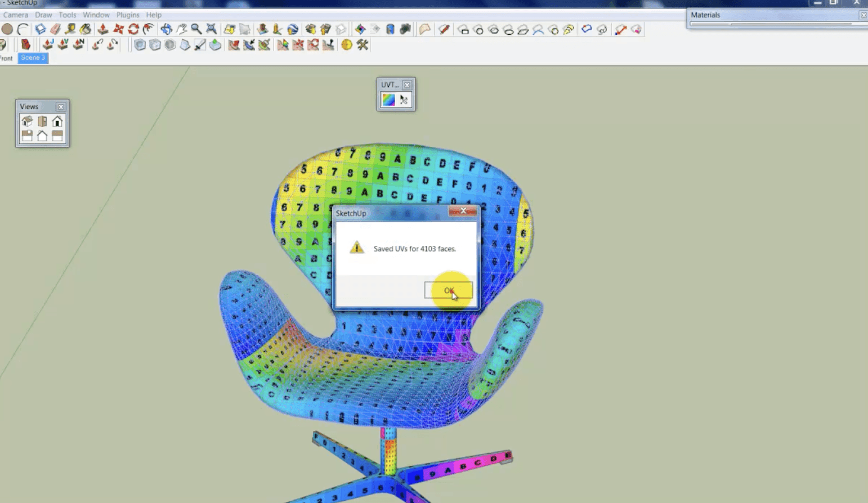Close the Views floating panel
Viewport: 868px width, 503px height.
(x=61, y=107)
